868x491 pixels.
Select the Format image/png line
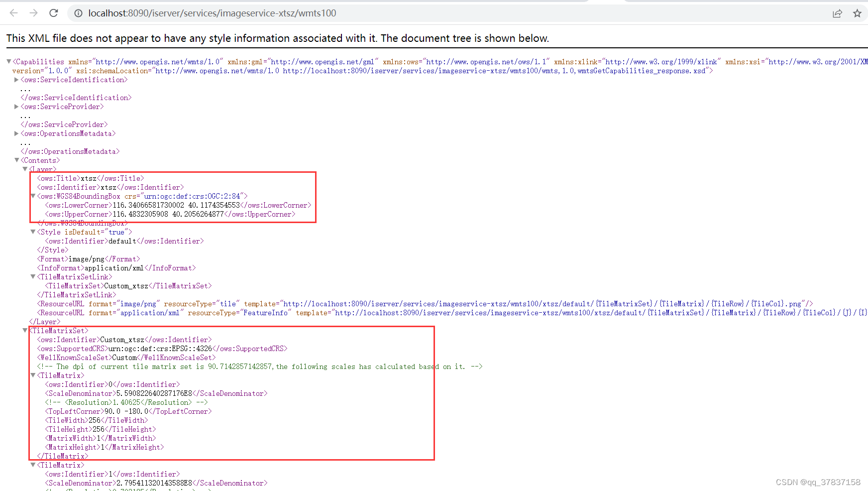(x=89, y=259)
